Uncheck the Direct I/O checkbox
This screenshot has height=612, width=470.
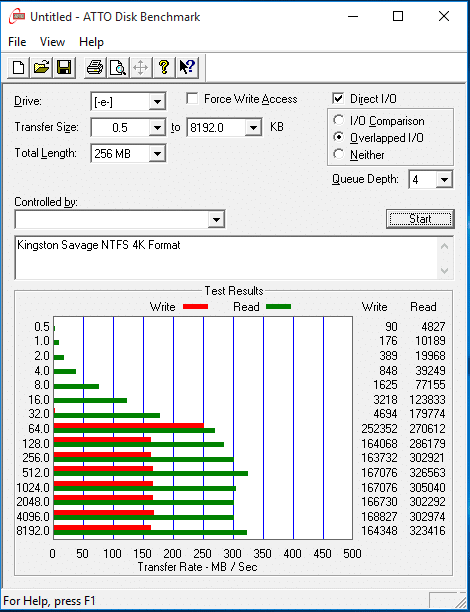pyautogui.click(x=338, y=99)
